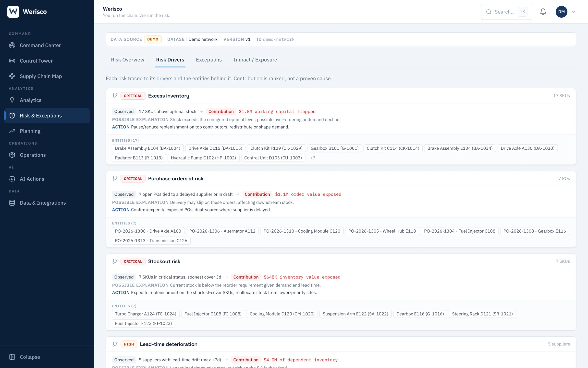Click Hydraulic Pump C102 (HP-1002) entity

(203, 158)
